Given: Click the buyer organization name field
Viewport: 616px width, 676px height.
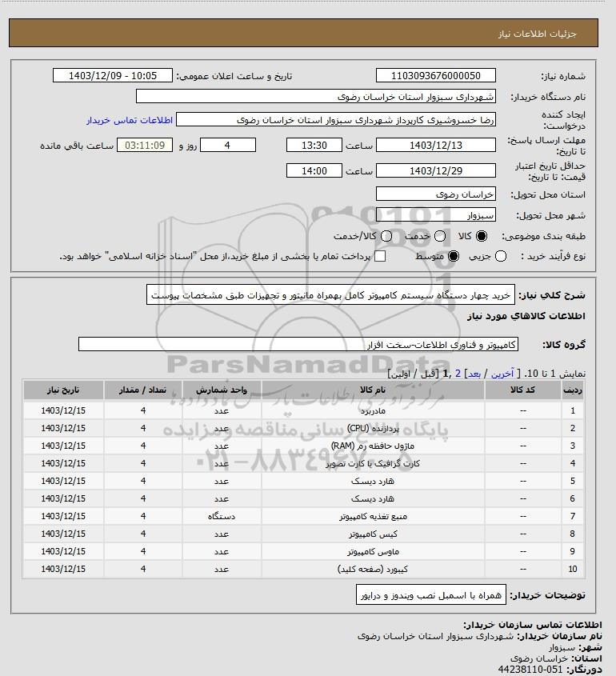Looking at the screenshot, I should 315,96.
